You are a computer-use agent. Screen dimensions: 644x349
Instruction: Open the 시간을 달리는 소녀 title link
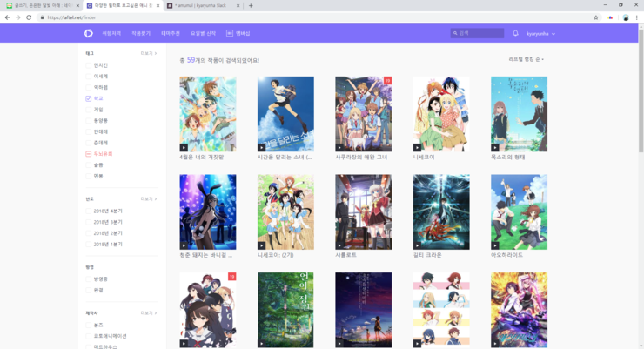pos(285,158)
